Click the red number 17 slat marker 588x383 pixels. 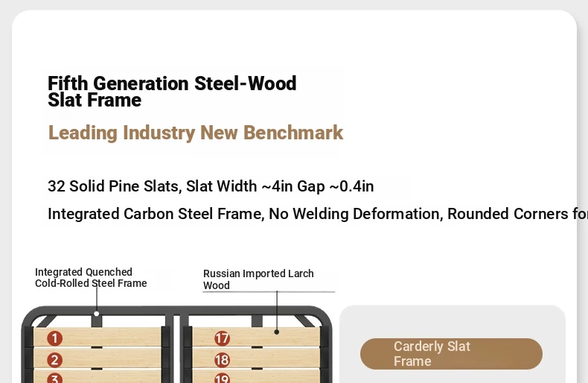tap(222, 339)
